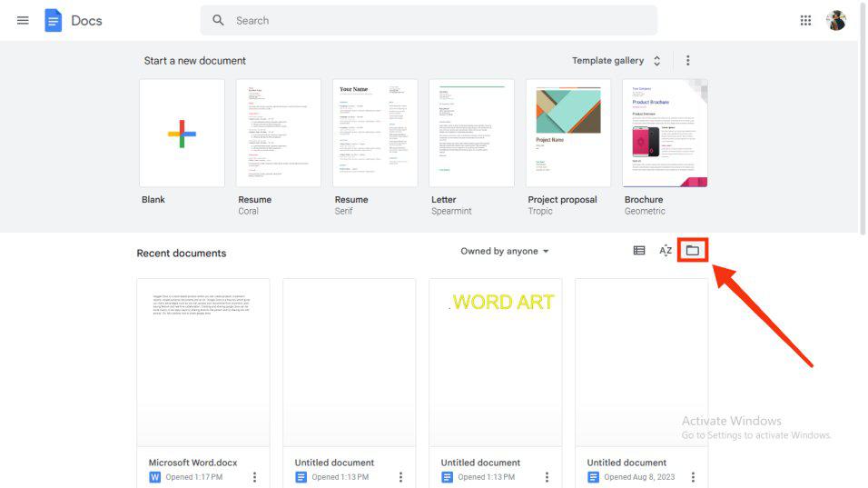The image size is (868, 488).
Task: Click the Docs title text
Action: click(86, 21)
